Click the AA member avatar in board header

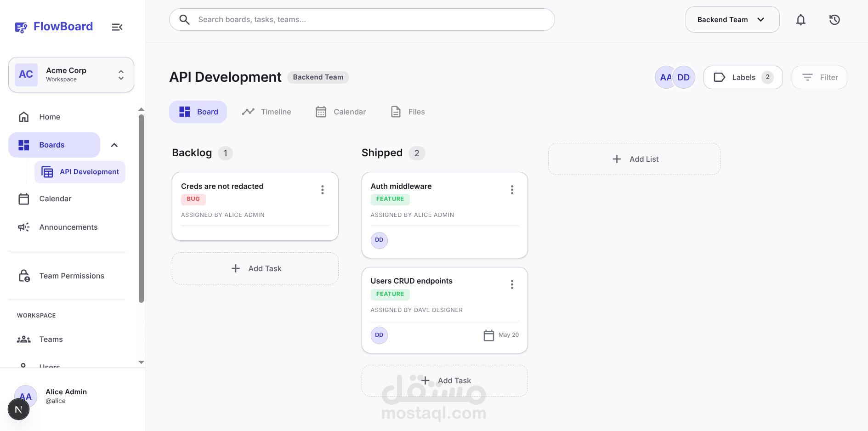[x=664, y=77]
